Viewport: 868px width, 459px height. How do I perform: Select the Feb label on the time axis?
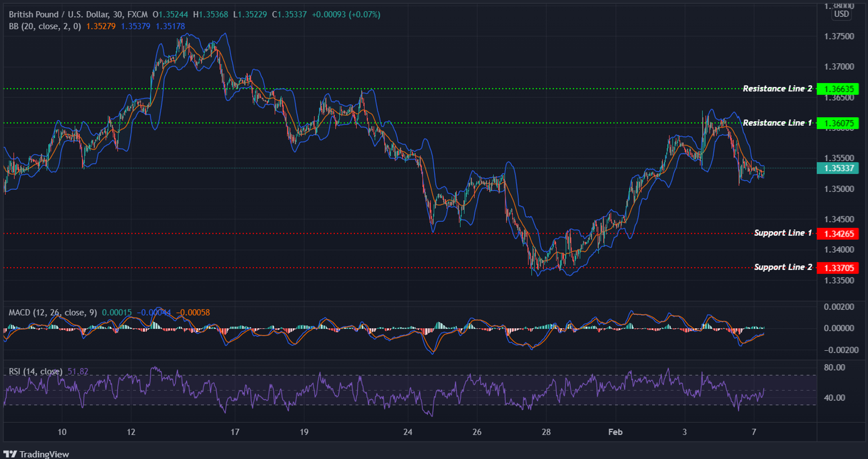pyautogui.click(x=615, y=432)
